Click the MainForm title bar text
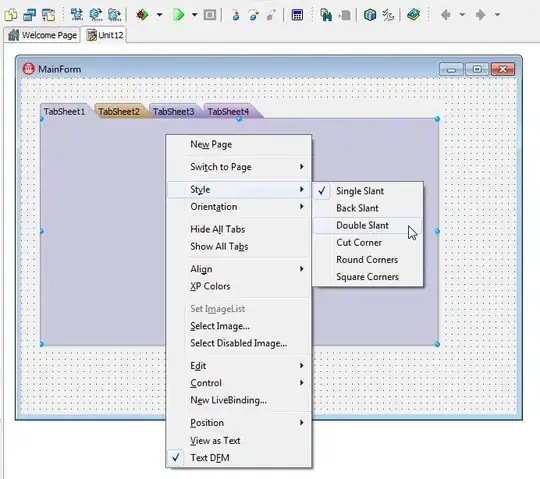The width and height of the screenshot is (540, 479). (x=60, y=69)
